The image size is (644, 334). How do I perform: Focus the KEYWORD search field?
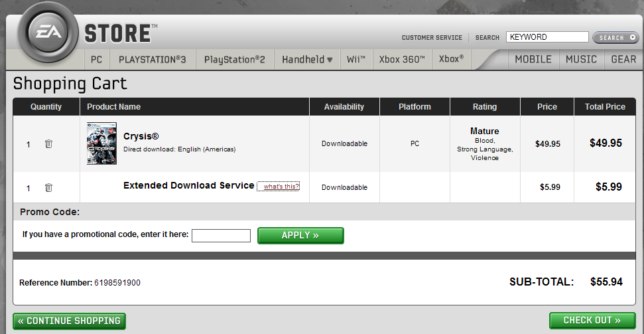coord(547,37)
